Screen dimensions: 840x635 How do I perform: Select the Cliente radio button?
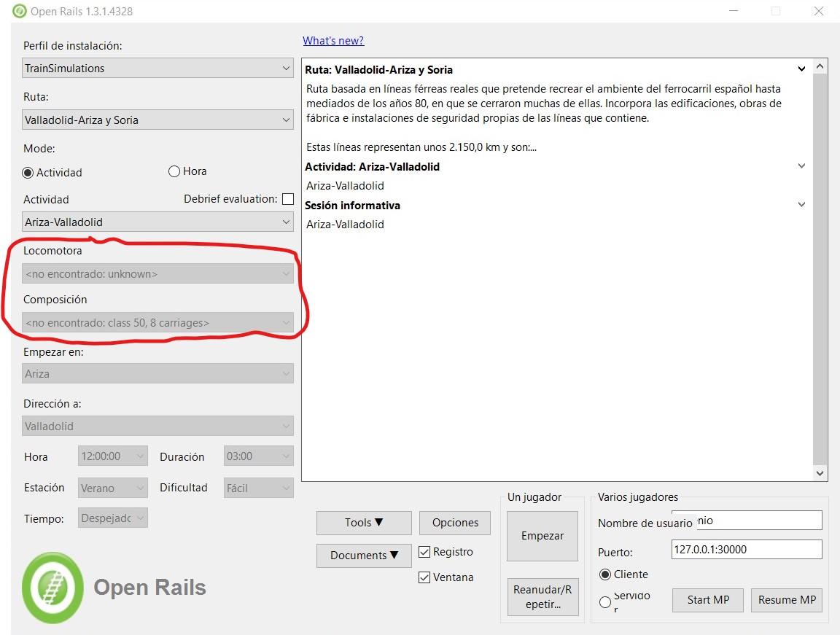[x=604, y=574]
